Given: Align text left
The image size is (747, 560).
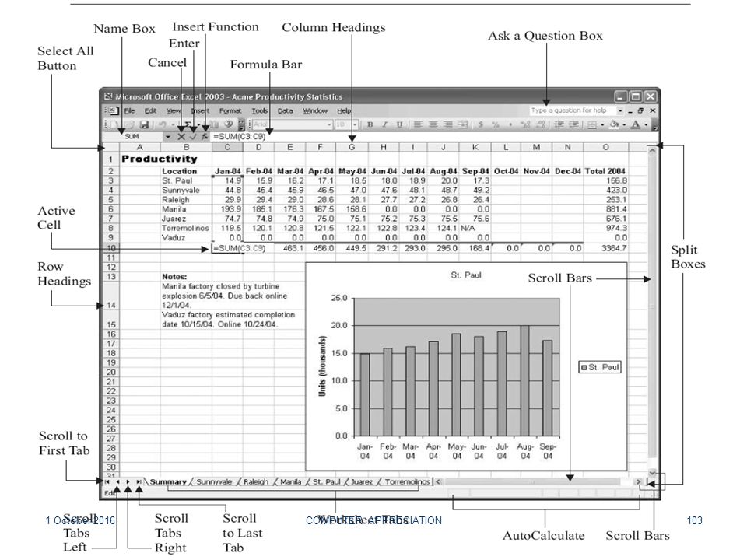Looking at the screenshot, I should coord(418,124).
